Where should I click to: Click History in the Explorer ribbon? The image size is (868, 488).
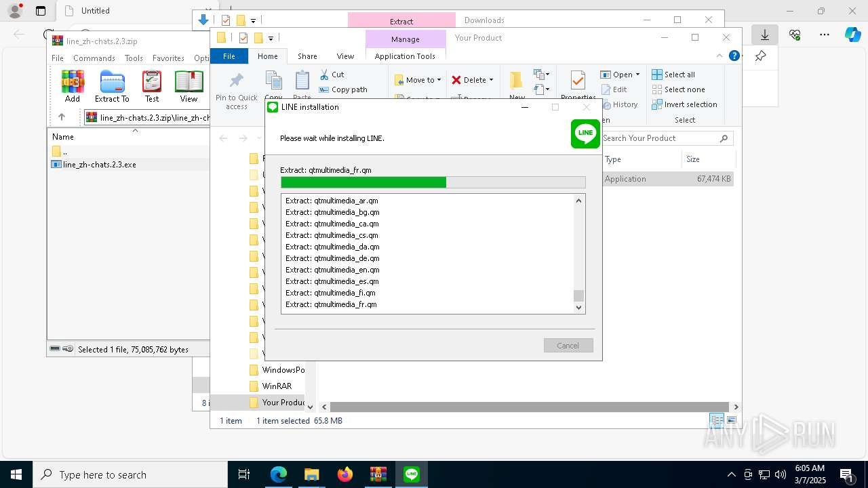[619, 104]
